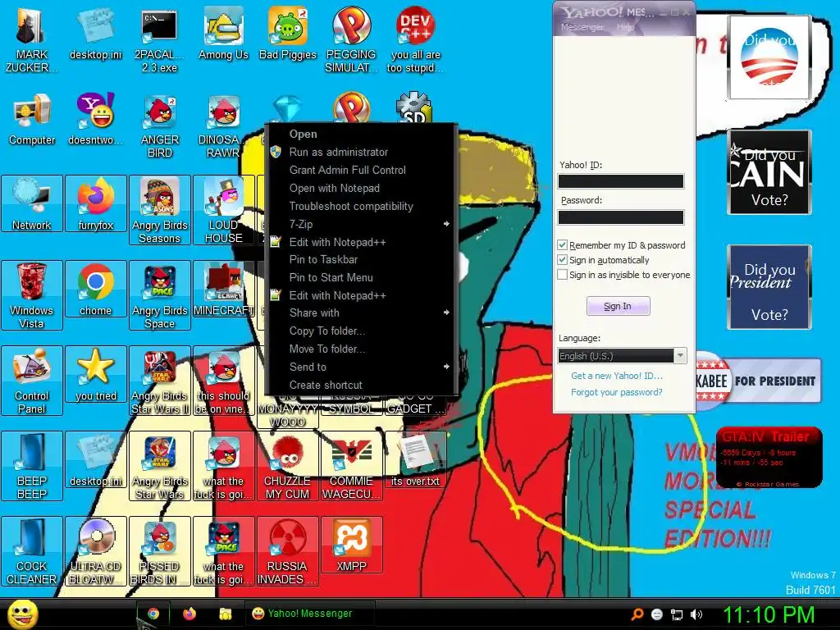This screenshot has width=840, height=630.
Task: Open the 'its over.txt' file icon
Action: pos(415,459)
